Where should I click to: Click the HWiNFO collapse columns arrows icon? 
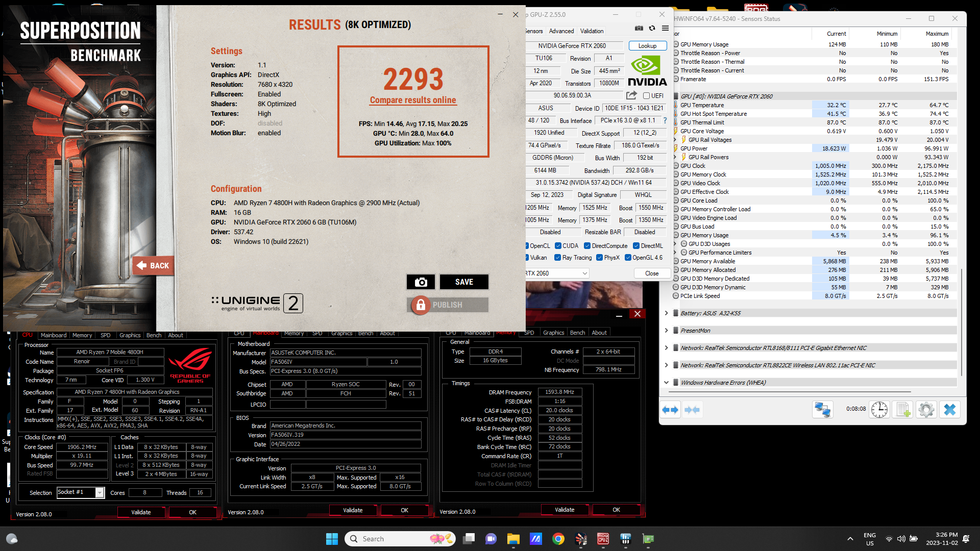(x=692, y=410)
